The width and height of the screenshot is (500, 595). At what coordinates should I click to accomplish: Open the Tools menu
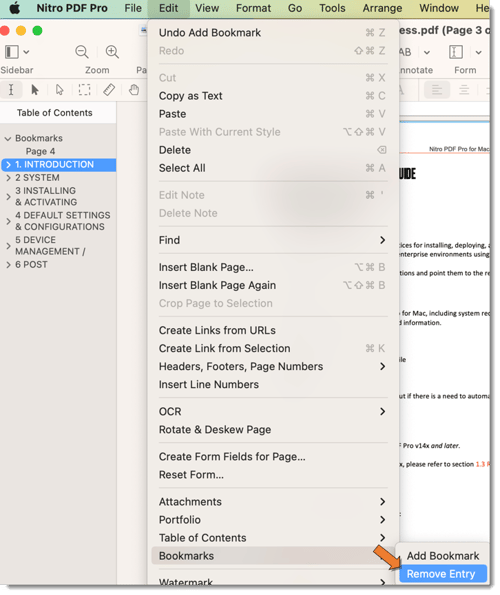(x=332, y=8)
